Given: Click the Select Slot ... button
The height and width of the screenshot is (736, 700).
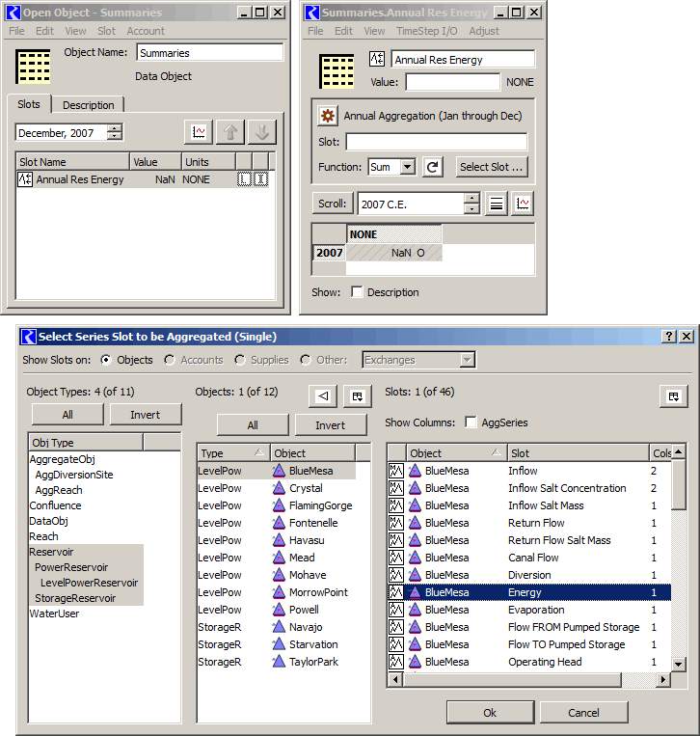Looking at the screenshot, I should [x=491, y=167].
